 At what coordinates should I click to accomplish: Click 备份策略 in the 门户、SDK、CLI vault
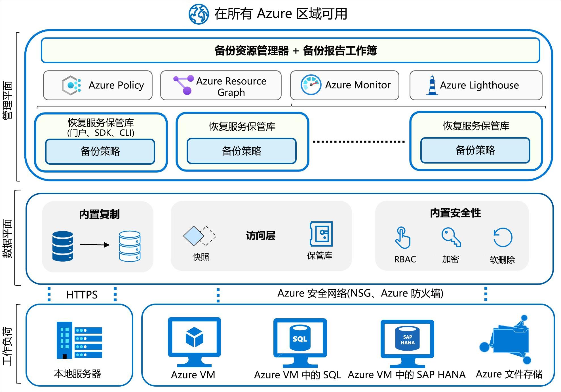(100, 152)
